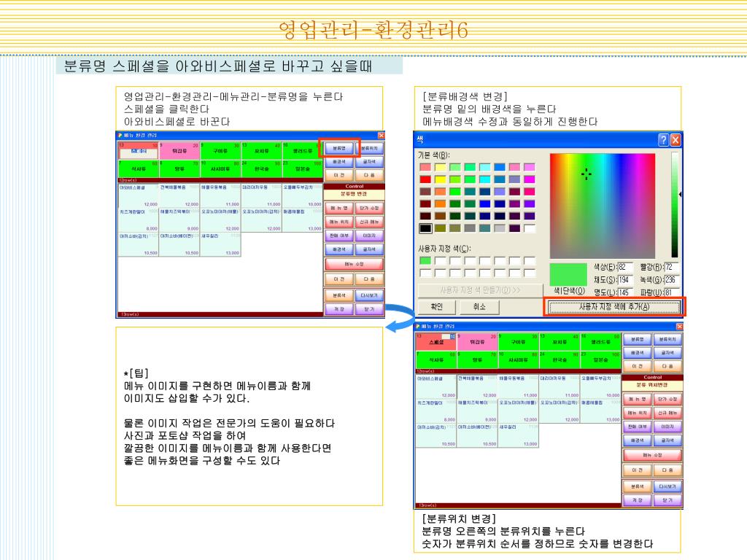Select 한국술 category in 분류명 변경 window
This screenshot has height=560, width=747.
coord(262,168)
